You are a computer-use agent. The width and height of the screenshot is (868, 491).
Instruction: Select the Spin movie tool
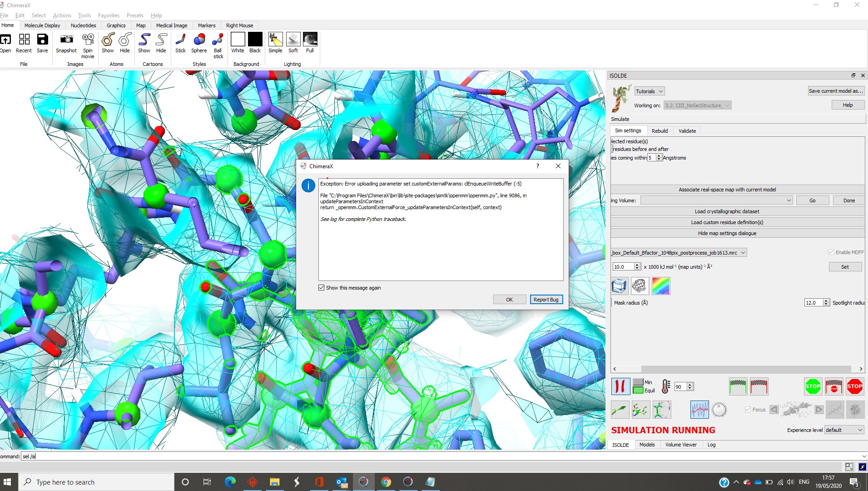tap(88, 40)
